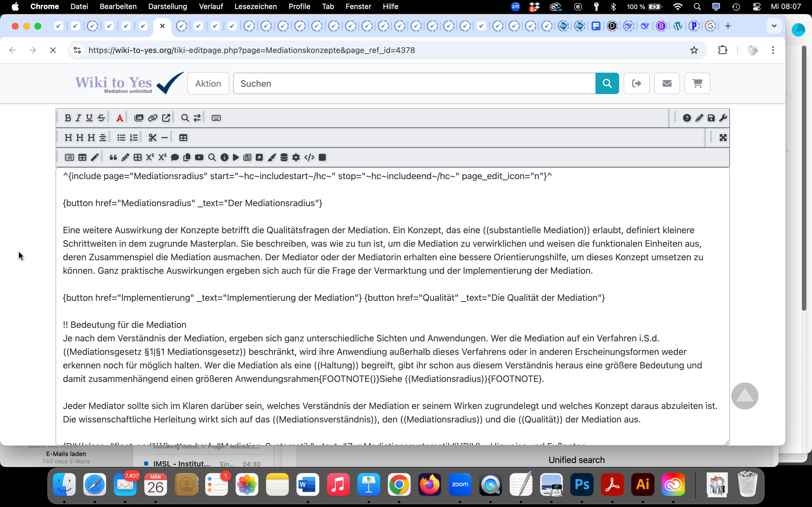Click the save disk icon
Viewport: 812px width, 507px height.
click(x=711, y=118)
